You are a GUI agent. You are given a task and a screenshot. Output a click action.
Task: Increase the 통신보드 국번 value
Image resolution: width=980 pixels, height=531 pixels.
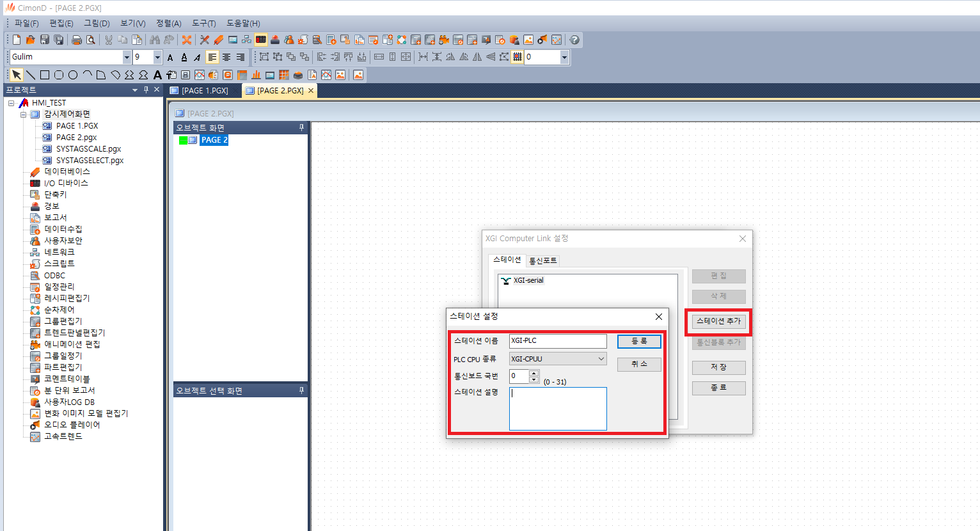pyautogui.click(x=534, y=373)
